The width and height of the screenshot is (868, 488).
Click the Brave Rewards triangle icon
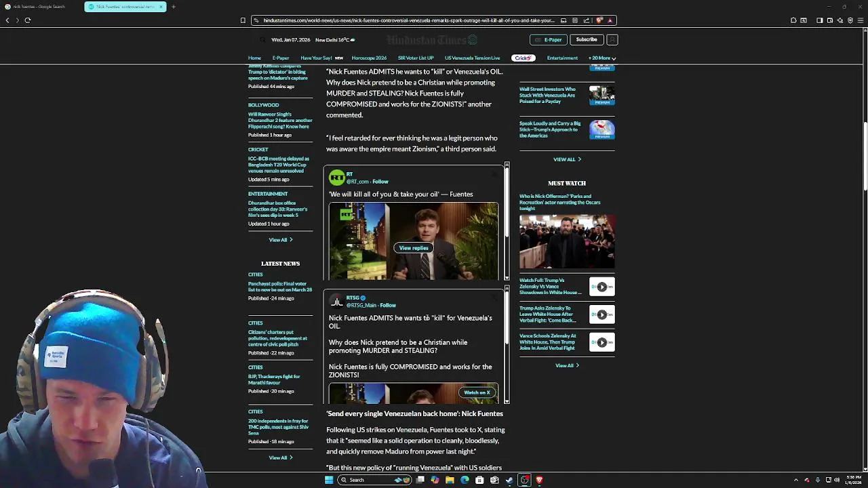610,20
